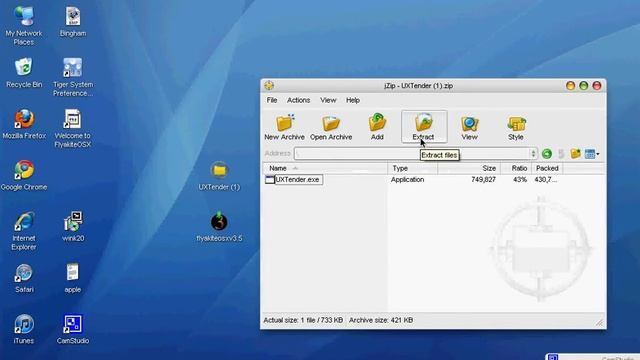Close the jZip window with the red button
The width and height of the screenshot is (640, 360).
(x=597, y=85)
